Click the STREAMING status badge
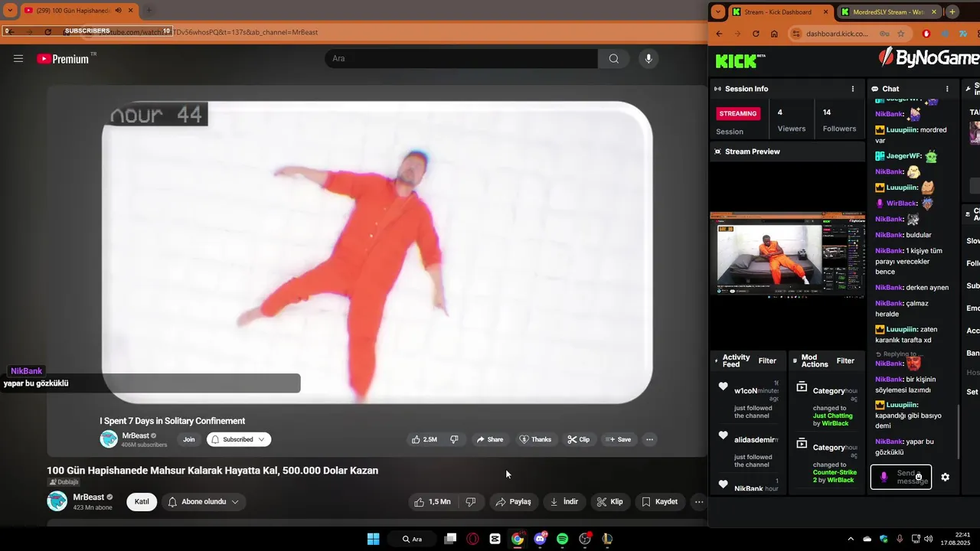Image resolution: width=980 pixels, height=551 pixels. coord(738,113)
